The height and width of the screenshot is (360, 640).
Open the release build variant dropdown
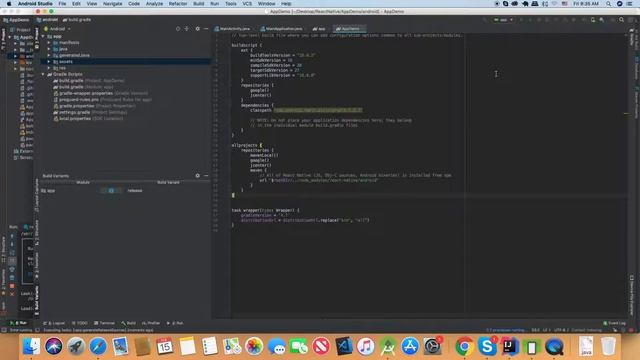tap(135, 191)
